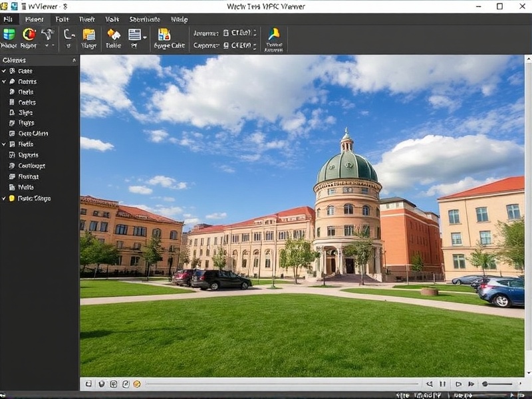The width and height of the screenshot is (532, 399).
Task: Open the last menu bar item 'Wiidp'
Action: (179, 19)
